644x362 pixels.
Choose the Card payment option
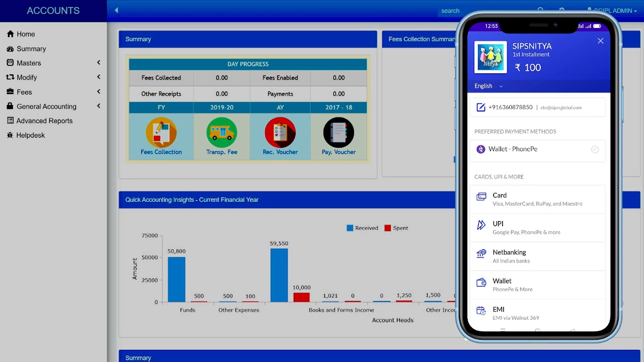pyautogui.click(x=537, y=199)
